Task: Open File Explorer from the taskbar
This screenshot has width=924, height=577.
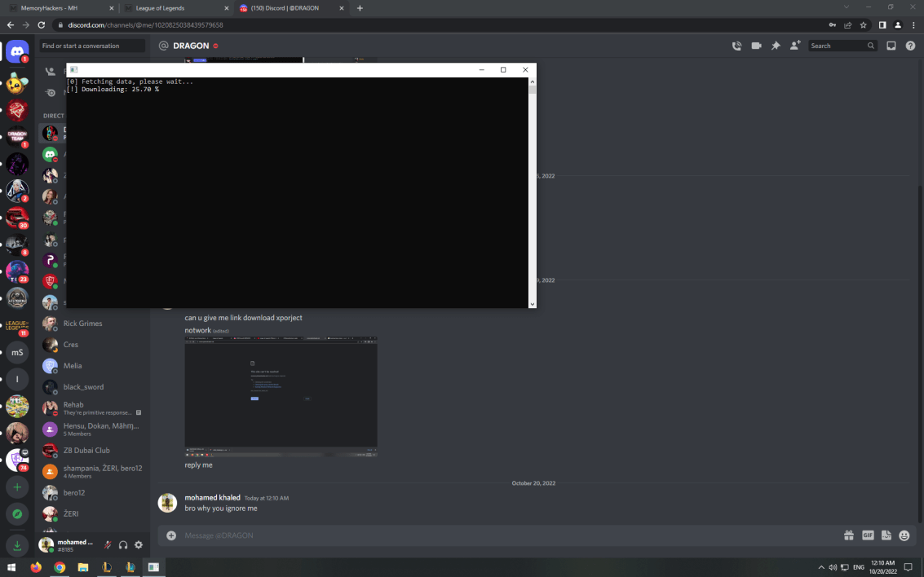Action: 83,567
